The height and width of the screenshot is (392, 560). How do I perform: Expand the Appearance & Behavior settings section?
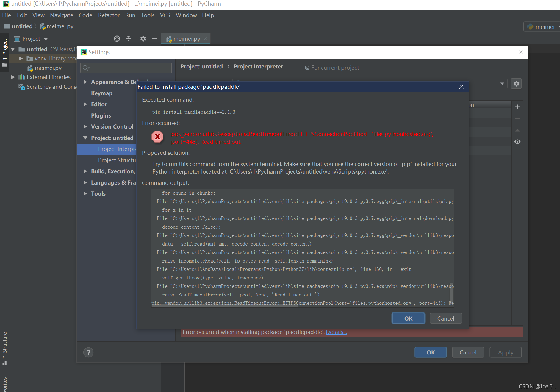pos(85,82)
